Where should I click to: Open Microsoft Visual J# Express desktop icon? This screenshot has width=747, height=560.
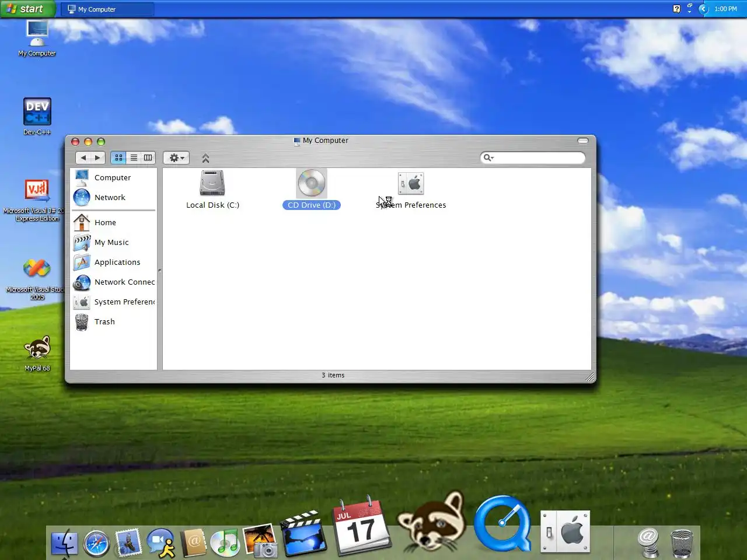[37, 200]
